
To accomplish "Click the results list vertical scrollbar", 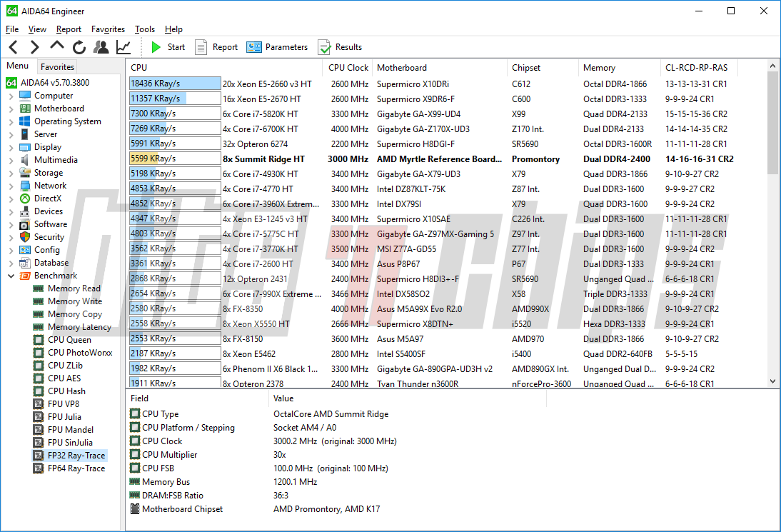I will click(772, 214).
